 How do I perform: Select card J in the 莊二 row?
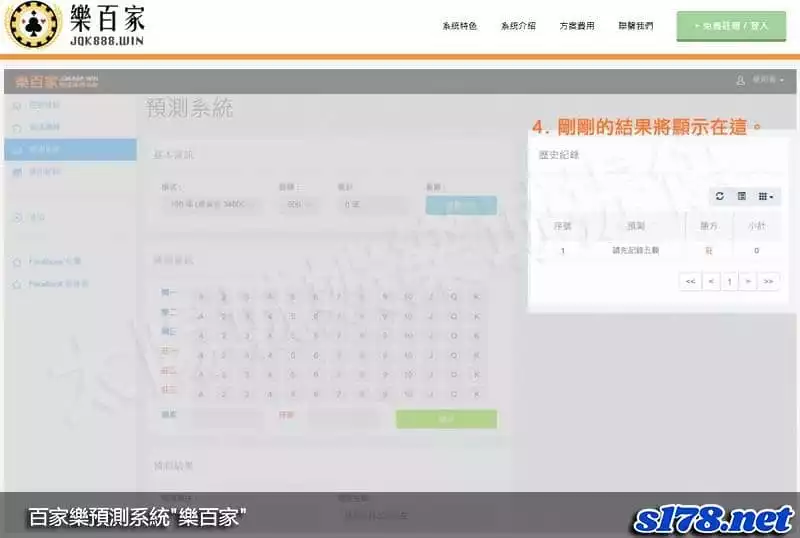(x=431, y=375)
